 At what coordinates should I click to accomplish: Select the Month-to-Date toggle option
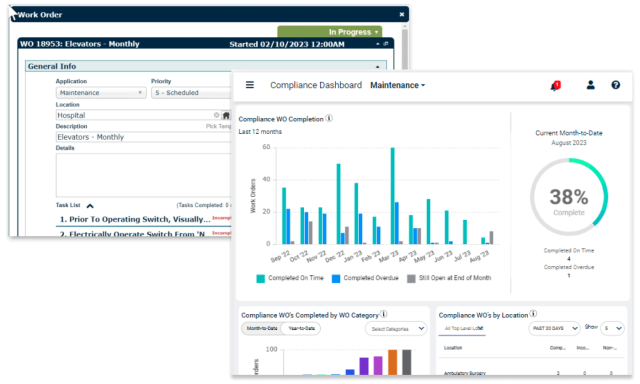(x=262, y=329)
